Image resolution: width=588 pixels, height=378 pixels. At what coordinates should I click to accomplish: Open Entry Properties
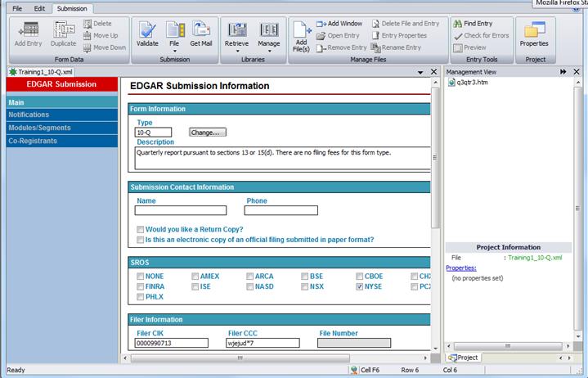coord(399,36)
